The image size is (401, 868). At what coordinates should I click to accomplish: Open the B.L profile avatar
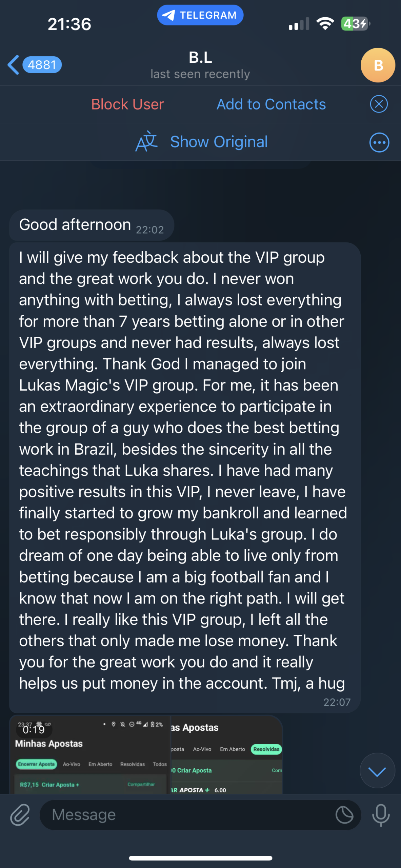[x=378, y=65]
